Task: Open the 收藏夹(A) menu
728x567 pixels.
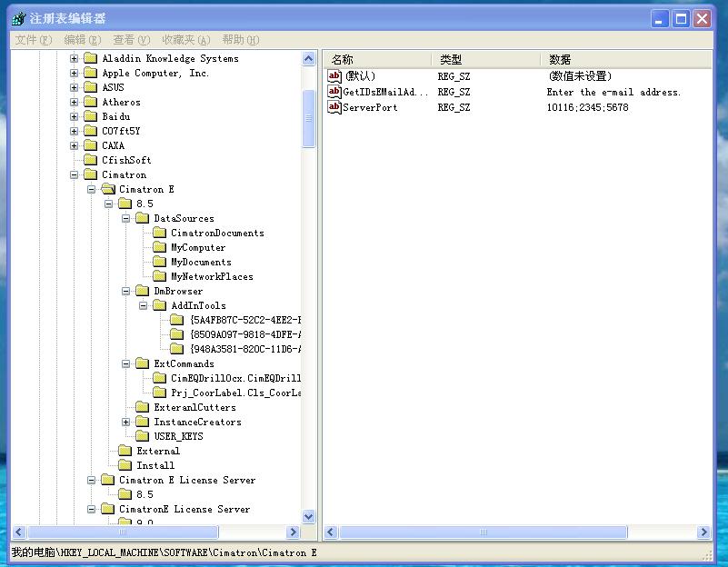Action: [x=185, y=40]
